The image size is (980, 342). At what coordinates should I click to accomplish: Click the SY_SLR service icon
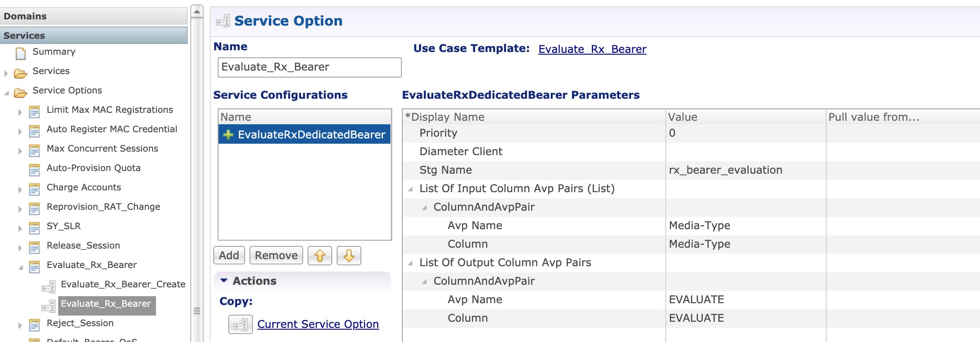coord(34,228)
